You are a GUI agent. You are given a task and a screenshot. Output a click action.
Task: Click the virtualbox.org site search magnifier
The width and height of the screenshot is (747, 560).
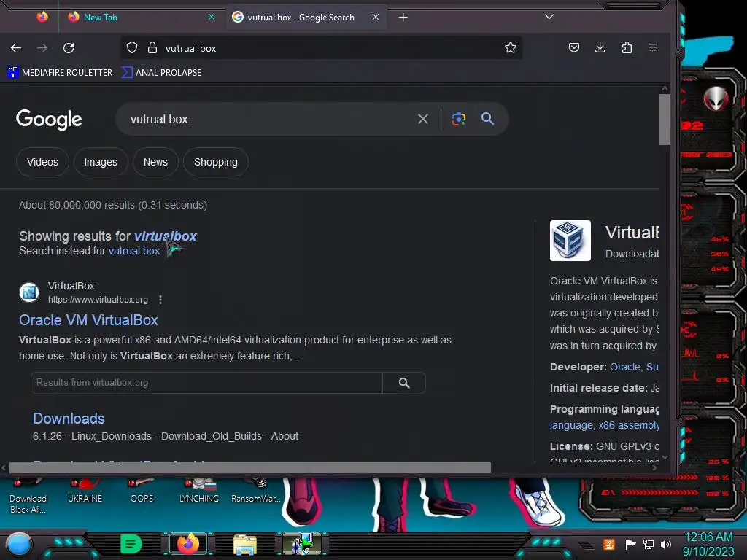tap(404, 383)
